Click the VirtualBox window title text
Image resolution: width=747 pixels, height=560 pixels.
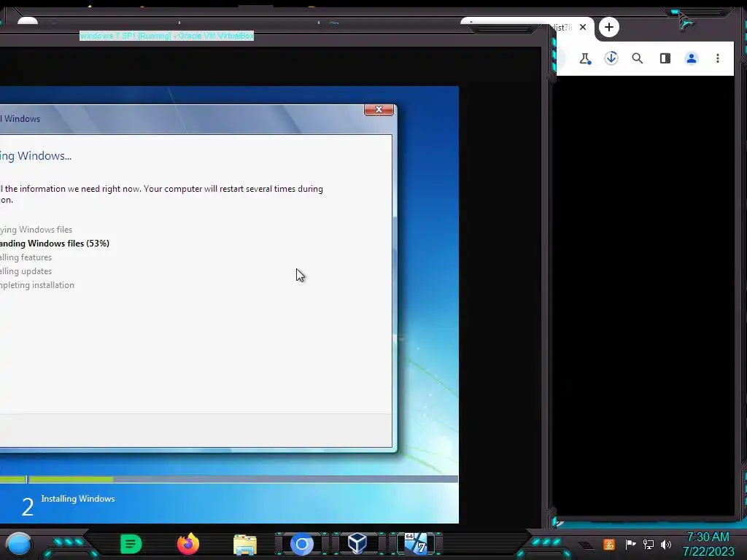167,36
